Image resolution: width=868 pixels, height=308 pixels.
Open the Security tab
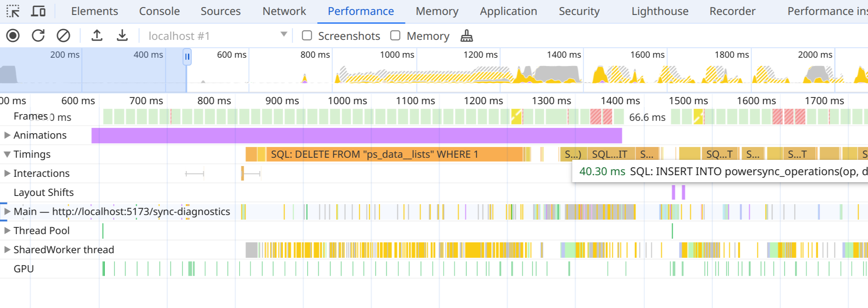point(579,11)
